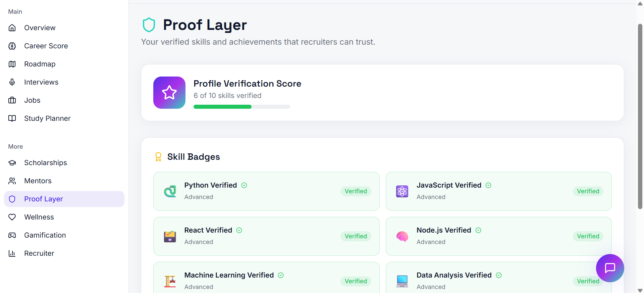Navigate to Interviews
This screenshot has width=644, height=293.
[64, 82]
